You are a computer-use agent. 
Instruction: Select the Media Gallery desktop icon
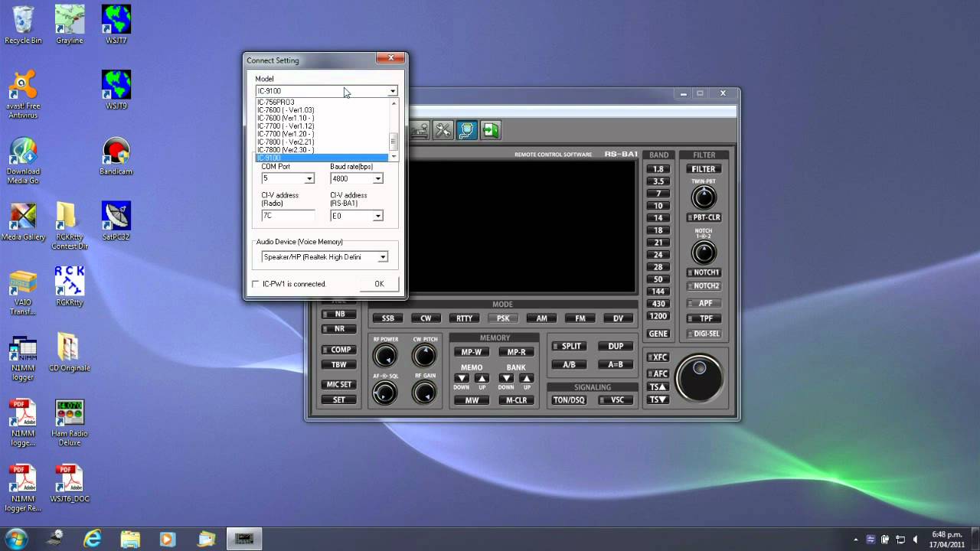[23, 221]
